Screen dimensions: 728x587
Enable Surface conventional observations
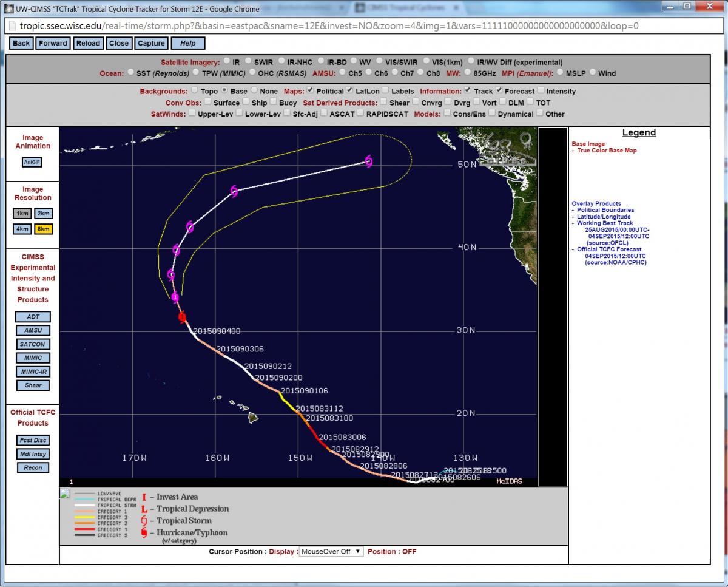(207, 102)
